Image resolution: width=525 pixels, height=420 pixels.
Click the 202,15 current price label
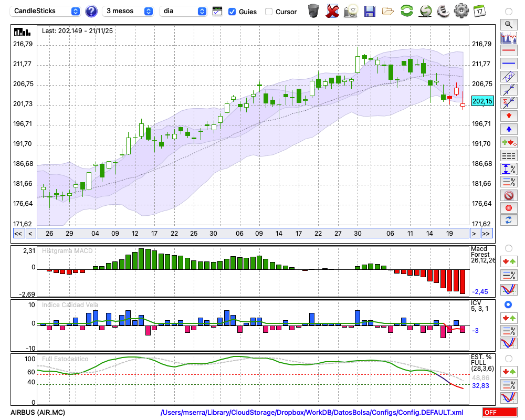[x=482, y=101]
